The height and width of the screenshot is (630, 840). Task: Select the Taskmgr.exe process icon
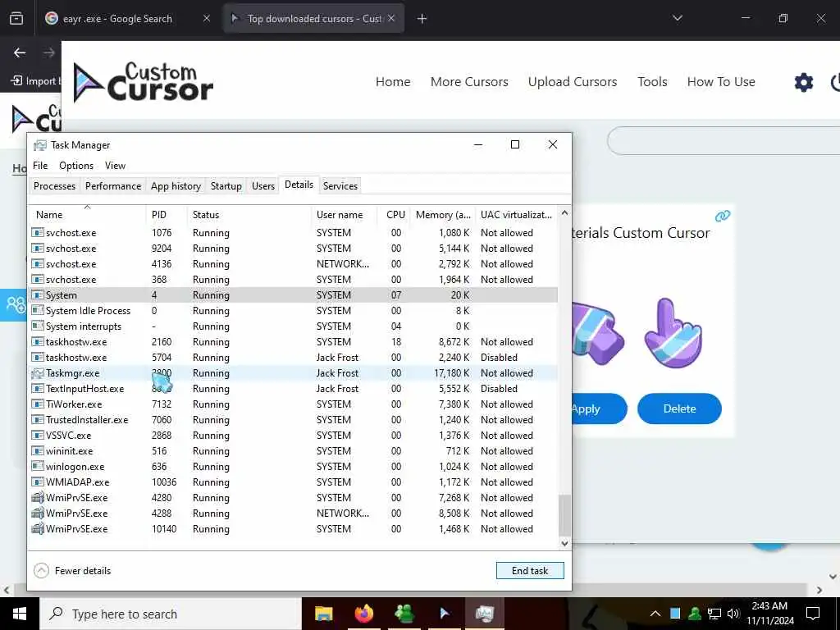click(x=38, y=373)
